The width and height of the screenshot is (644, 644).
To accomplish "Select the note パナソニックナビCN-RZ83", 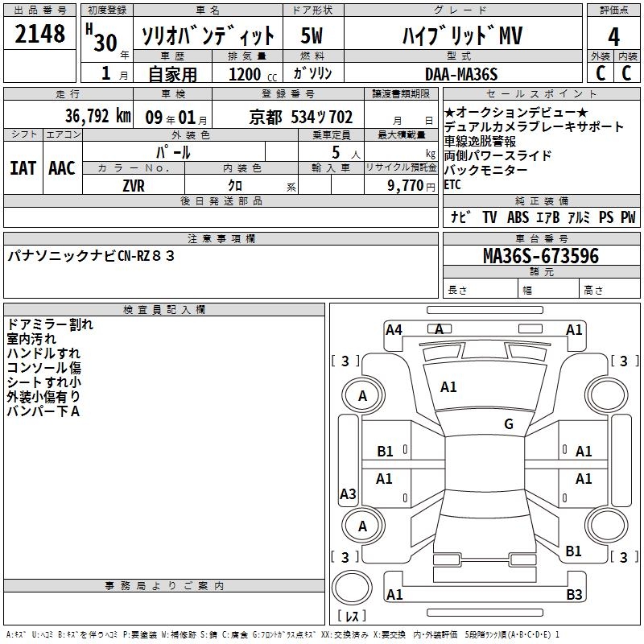I will 91,256.
